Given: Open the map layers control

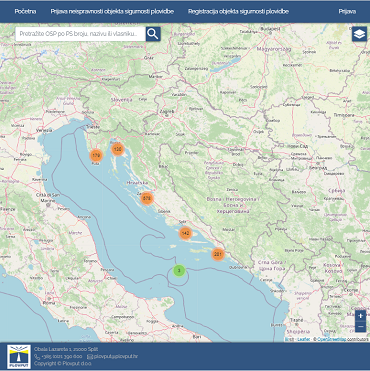Looking at the screenshot, I should [359, 34].
